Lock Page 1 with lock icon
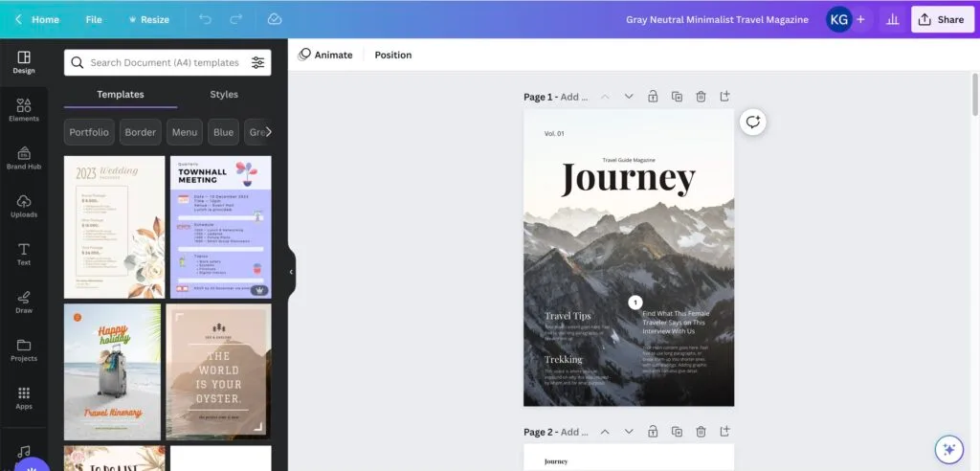980x471 pixels. (653, 97)
